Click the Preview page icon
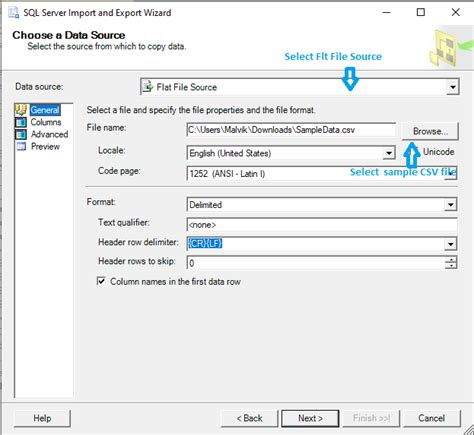Screen dimensions: 474x435 tap(21, 146)
